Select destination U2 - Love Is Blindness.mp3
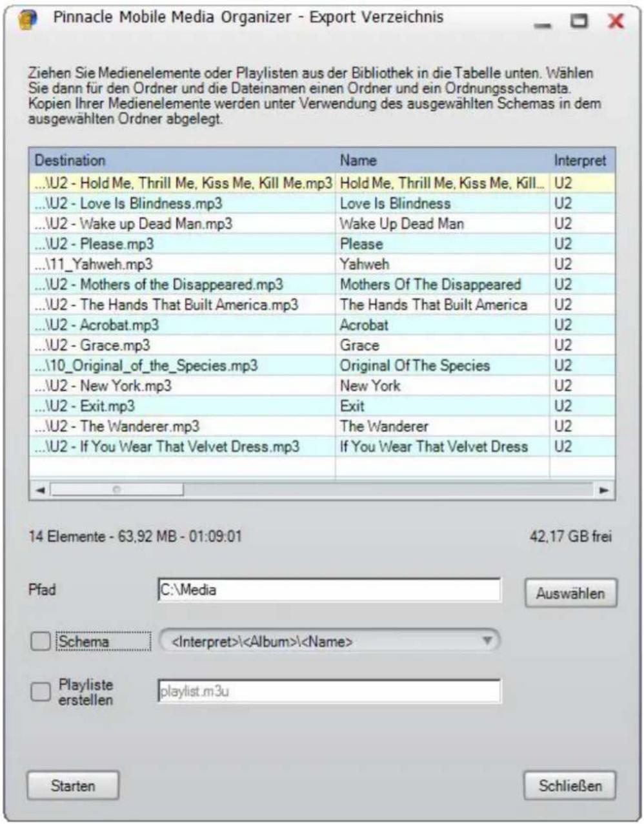This screenshot has width=644, height=824. coord(183,203)
